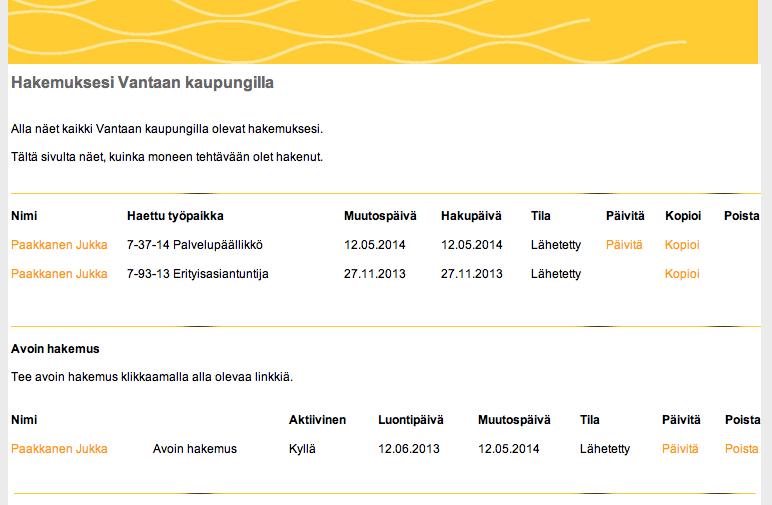The image size is (772, 505).
Task: Click 'Poista' column header in top table
Action: coord(741,216)
